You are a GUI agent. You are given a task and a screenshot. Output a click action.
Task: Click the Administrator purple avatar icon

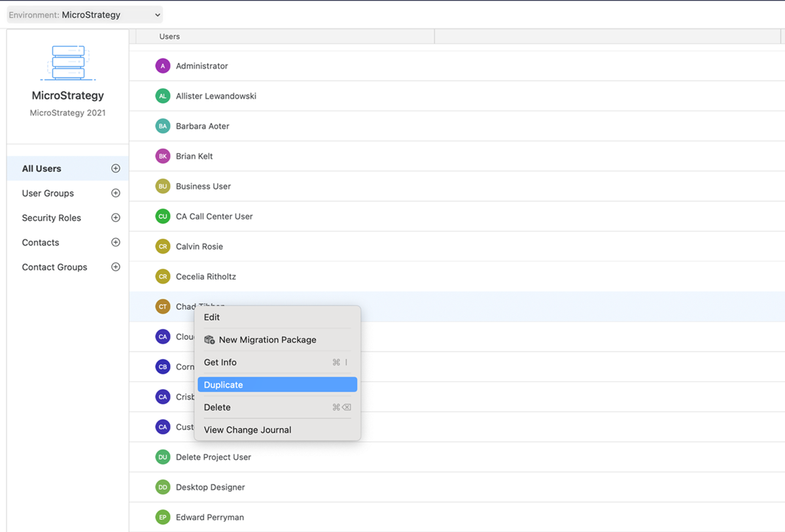pyautogui.click(x=163, y=66)
